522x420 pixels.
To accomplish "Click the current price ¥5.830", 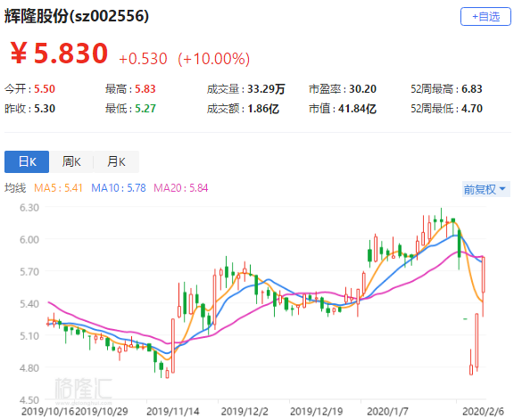I will 59,54.
